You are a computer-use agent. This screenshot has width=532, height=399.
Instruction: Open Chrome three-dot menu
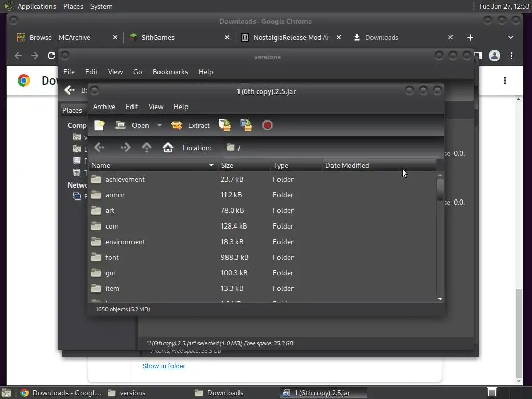[x=512, y=56]
